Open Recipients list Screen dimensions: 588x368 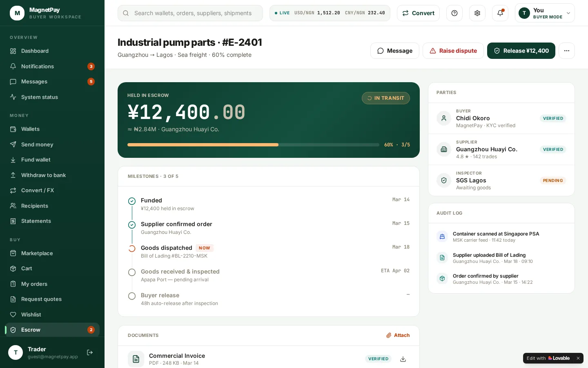52,206
